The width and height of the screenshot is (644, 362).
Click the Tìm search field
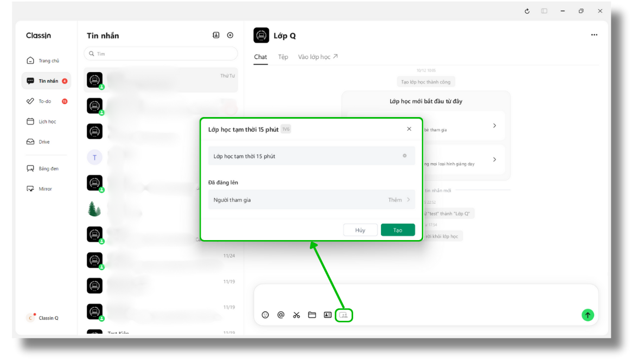point(161,54)
